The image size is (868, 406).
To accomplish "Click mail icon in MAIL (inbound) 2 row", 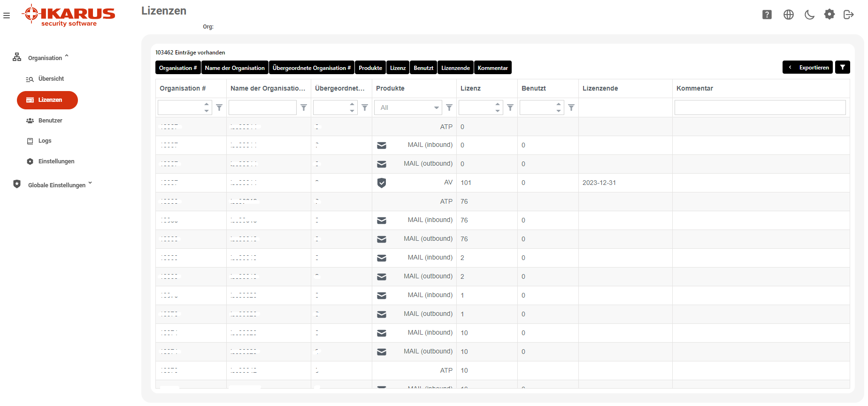I will [x=382, y=258].
